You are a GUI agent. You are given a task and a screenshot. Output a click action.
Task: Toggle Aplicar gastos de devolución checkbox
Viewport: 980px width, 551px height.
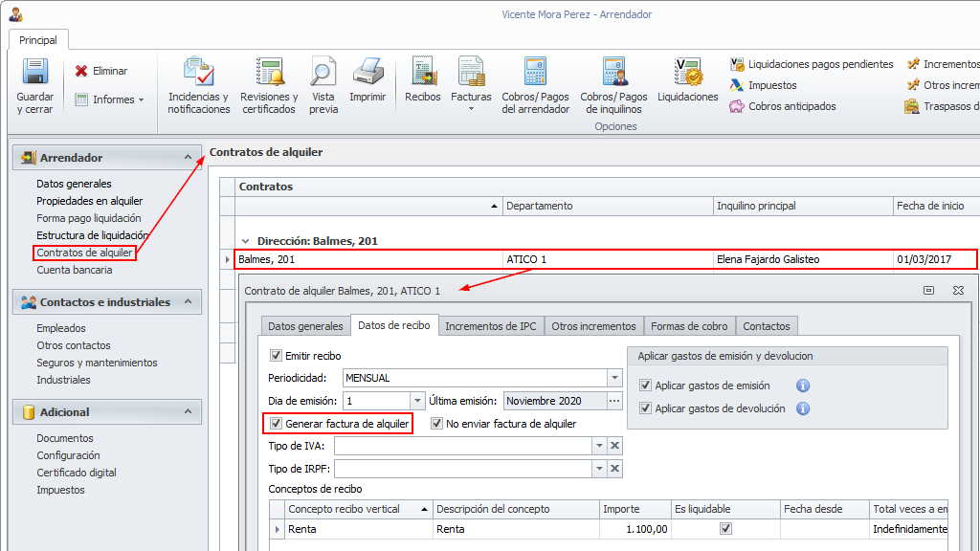pyautogui.click(x=646, y=408)
